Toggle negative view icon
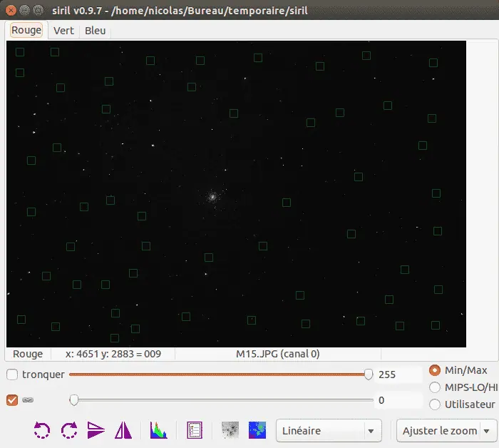 click(x=230, y=430)
